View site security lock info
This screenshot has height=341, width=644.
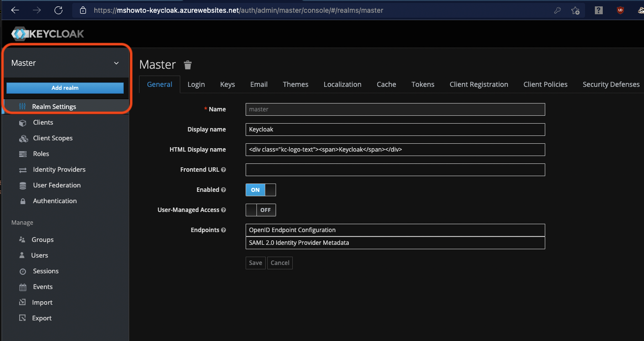pos(83,10)
